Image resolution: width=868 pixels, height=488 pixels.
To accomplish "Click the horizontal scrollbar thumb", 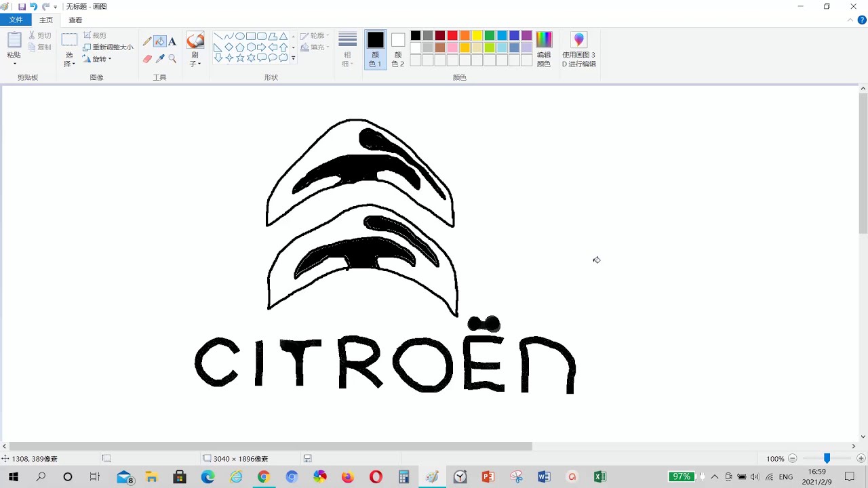I will (x=271, y=446).
